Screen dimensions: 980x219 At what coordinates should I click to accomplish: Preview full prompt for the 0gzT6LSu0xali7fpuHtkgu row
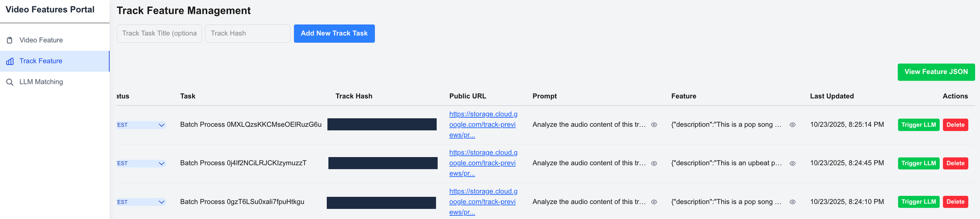tap(654, 202)
